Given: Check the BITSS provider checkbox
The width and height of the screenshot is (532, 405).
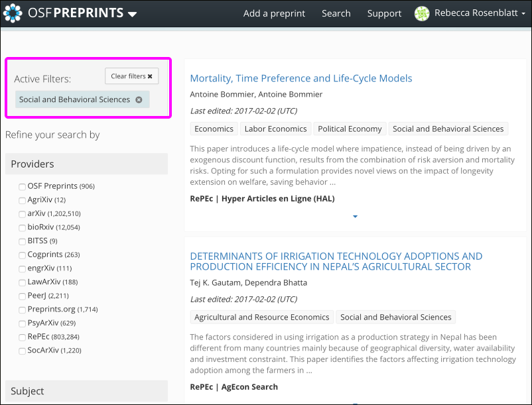Looking at the screenshot, I should (22, 241).
